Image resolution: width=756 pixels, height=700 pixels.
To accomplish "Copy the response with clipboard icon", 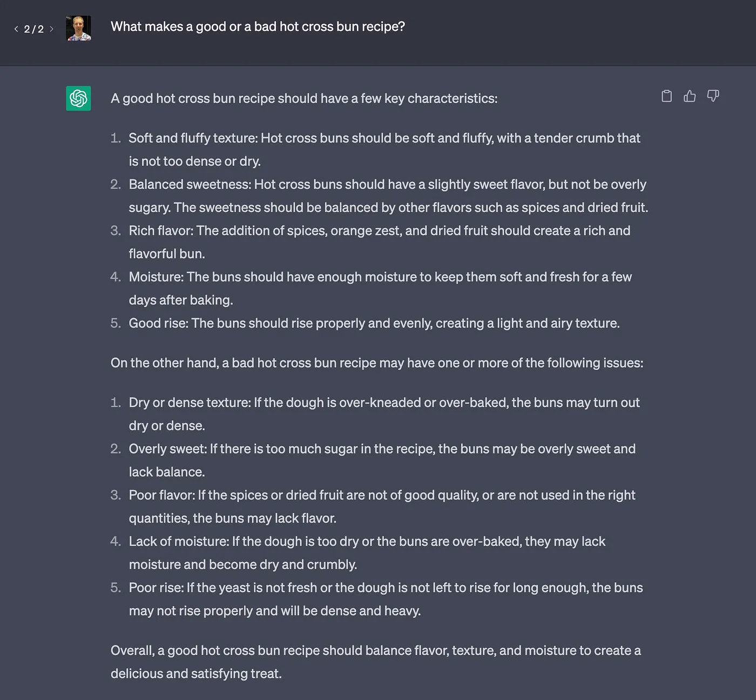I will (667, 96).
